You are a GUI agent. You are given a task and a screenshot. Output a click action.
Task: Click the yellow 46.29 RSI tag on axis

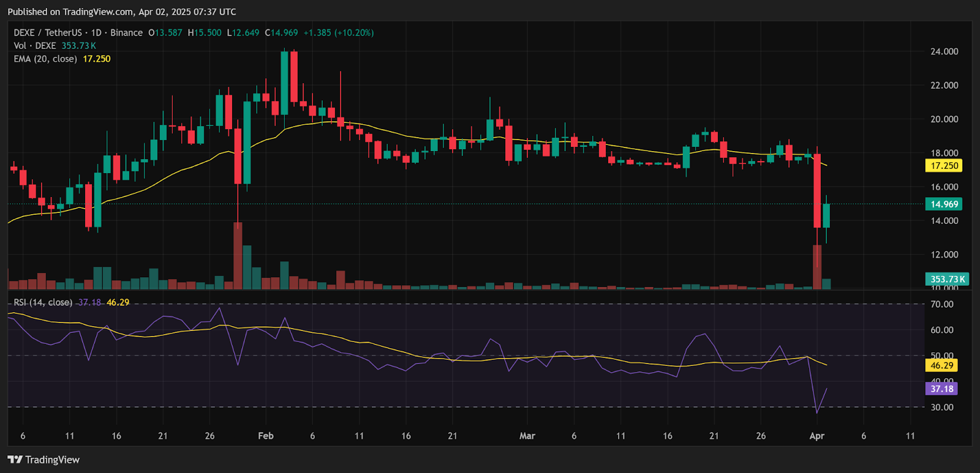(941, 365)
